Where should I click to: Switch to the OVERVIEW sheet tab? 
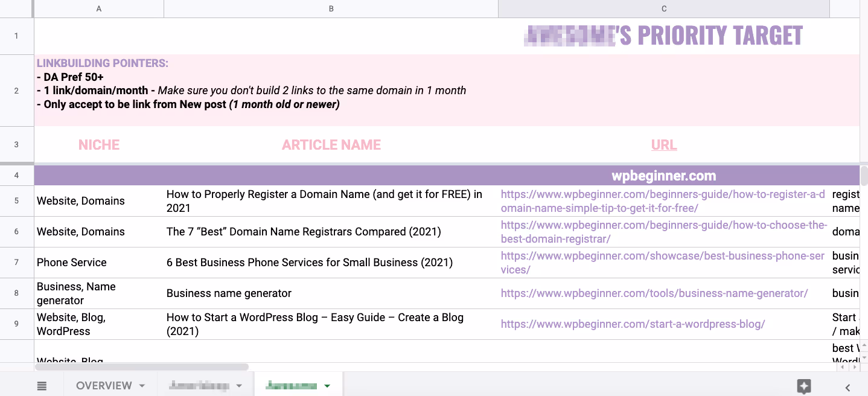[x=104, y=386]
